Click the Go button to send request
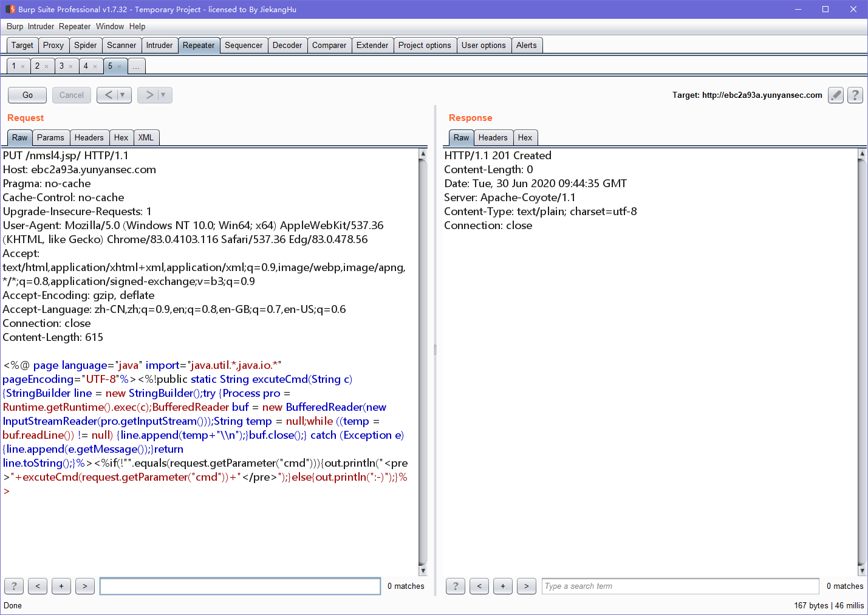Image resolution: width=868 pixels, height=615 pixels. coord(27,95)
